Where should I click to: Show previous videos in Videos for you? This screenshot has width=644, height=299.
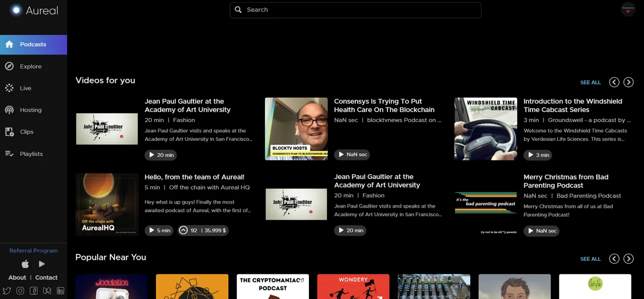(x=614, y=82)
